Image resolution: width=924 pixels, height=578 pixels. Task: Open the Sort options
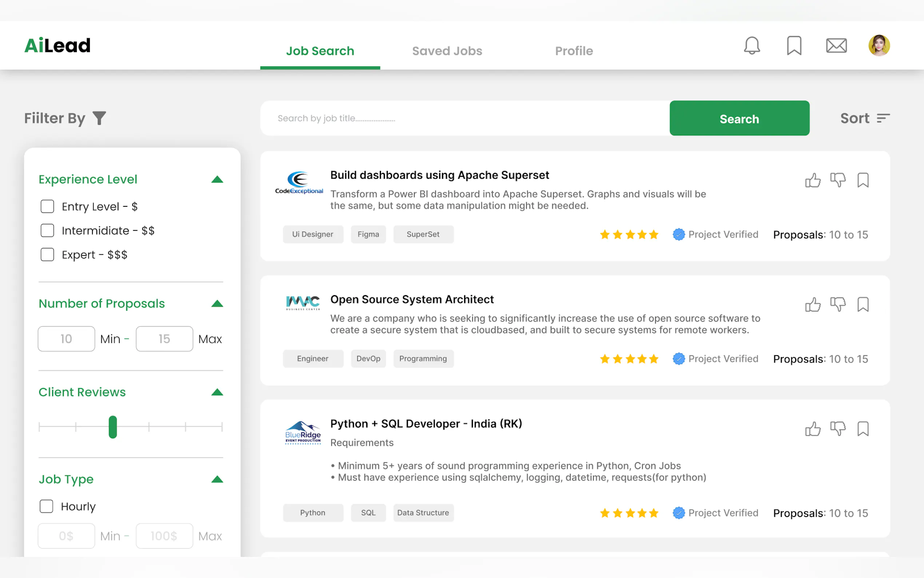click(865, 118)
